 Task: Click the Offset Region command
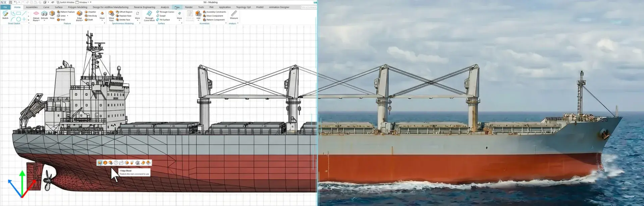(x=124, y=12)
